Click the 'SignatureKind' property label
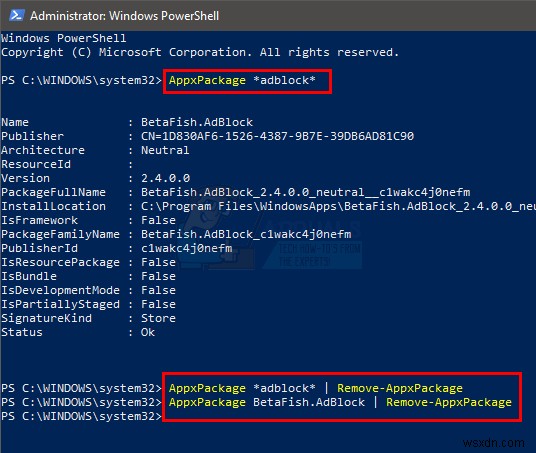The height and width of the screenshot is (453, 536). coord(46,318)
